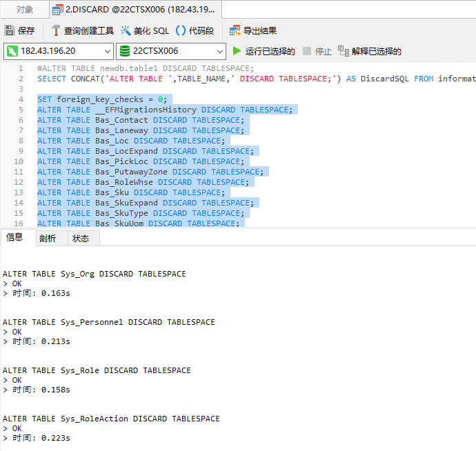Switch to the 对象 tab
Image resolution: width=476 pixels, height=451 pixels.
pyautogui.click(x=25, y=10)
